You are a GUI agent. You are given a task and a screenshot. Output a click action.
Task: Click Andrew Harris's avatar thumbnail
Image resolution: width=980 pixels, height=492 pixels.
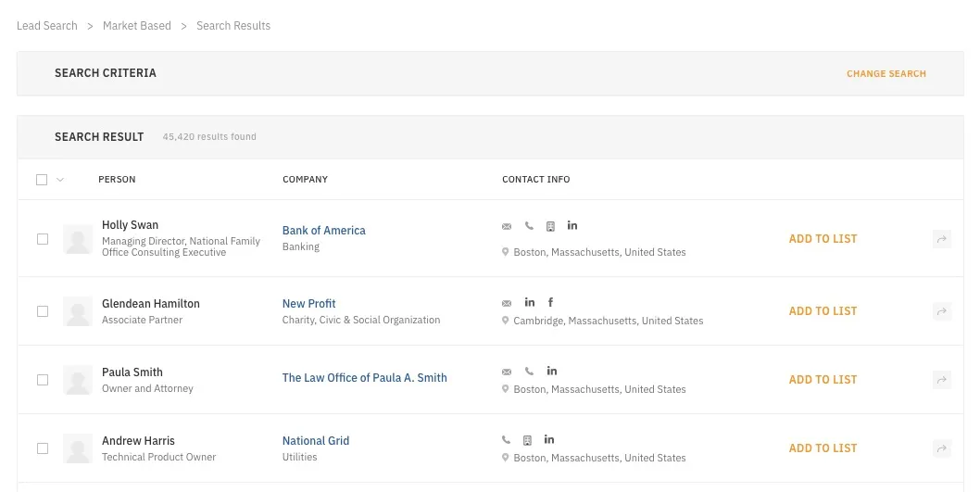78,448
